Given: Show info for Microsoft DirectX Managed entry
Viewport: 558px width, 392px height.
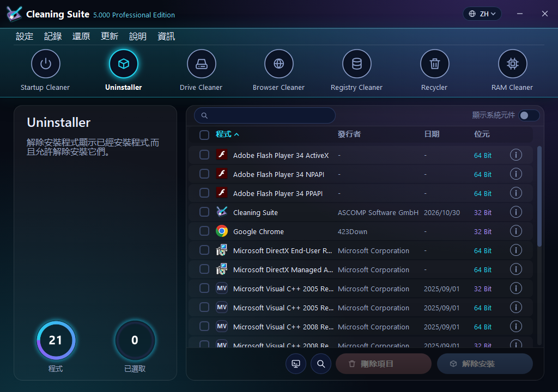Looking at the screenshot, I should 516,269.
